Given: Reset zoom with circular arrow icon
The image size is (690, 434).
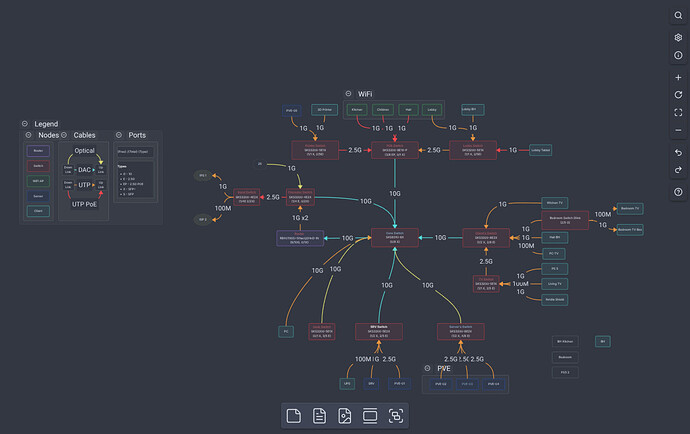Looking at the screenshot, I should pos(677,94).
